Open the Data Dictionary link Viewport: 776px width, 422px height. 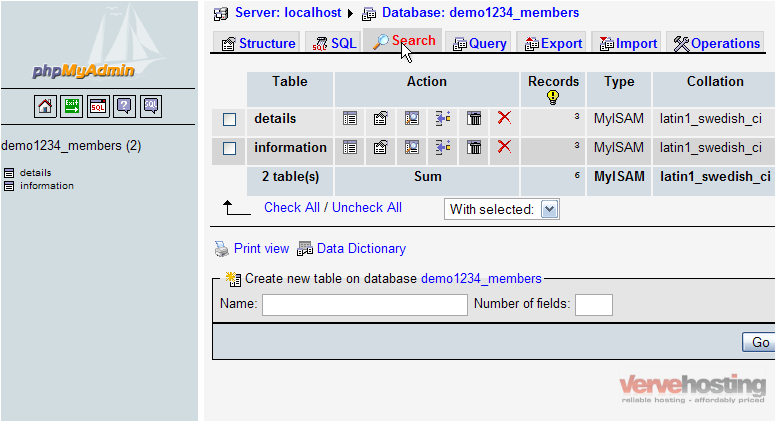(361, 248)
